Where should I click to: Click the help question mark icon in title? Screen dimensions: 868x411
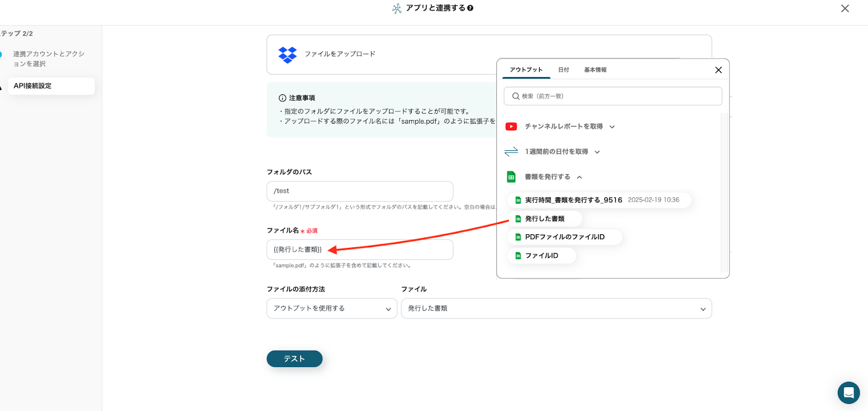(470, 8)
